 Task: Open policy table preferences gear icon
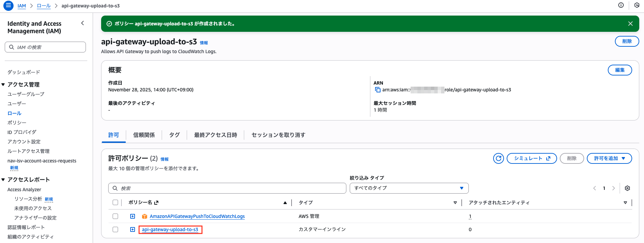coord(627,188)
